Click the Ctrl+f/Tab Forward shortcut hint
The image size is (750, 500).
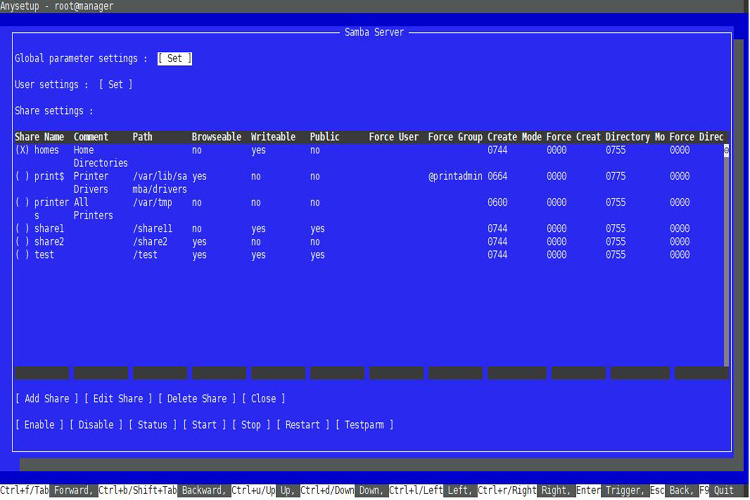click(47, 490)
